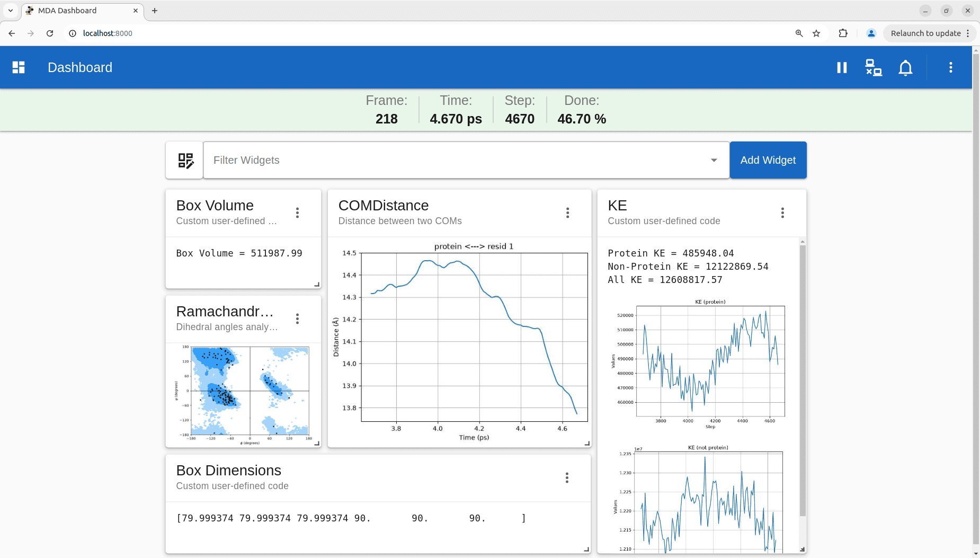Click Distance between two COMs subtitle

(x=400, y=221)
